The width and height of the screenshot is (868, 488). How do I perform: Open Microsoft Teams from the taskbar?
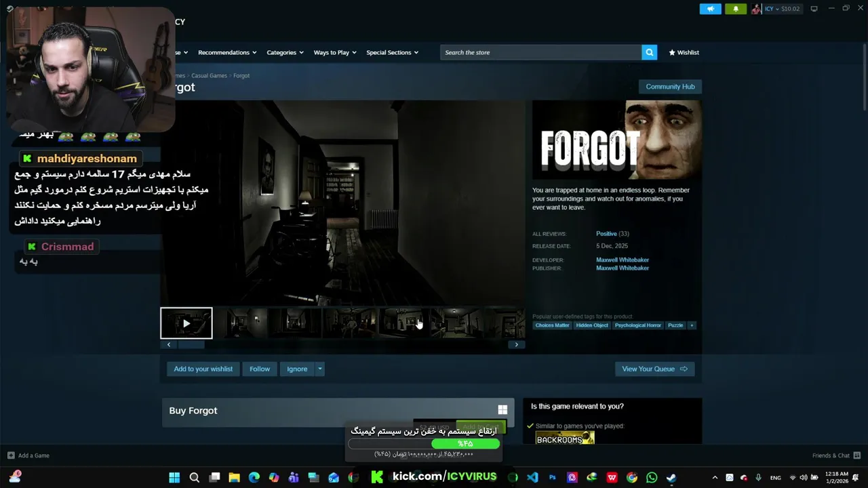point(294,477)
